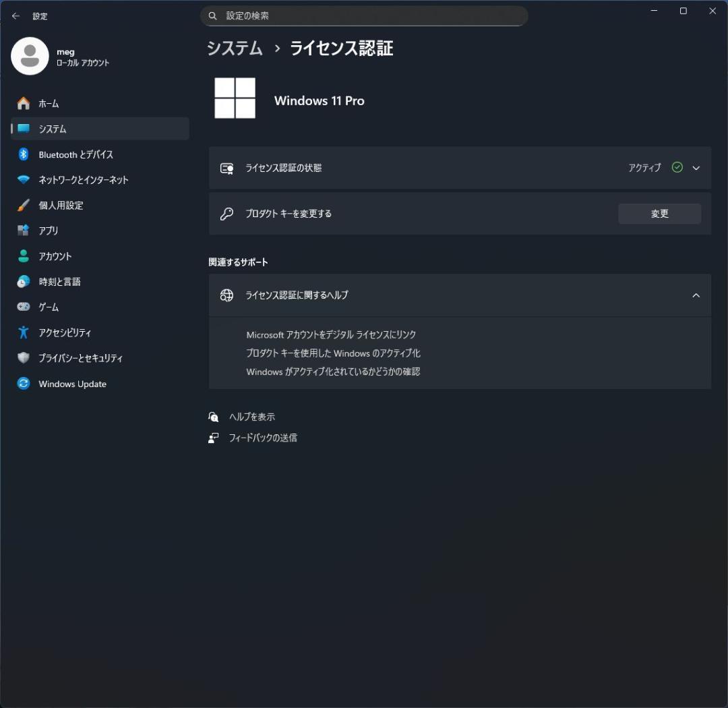Collapse the ライセンス認証に関するヘルプ section
The width and height of the screenshot is (728, 708).
696,295
